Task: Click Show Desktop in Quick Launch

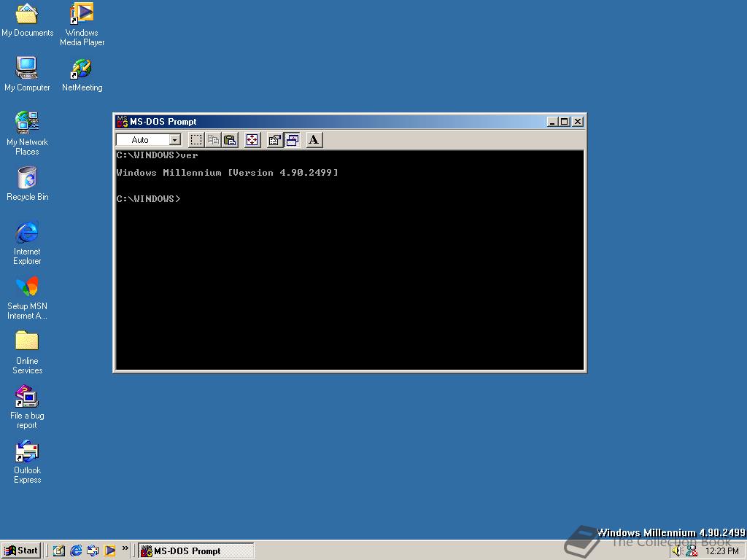Action: point(59,551)
